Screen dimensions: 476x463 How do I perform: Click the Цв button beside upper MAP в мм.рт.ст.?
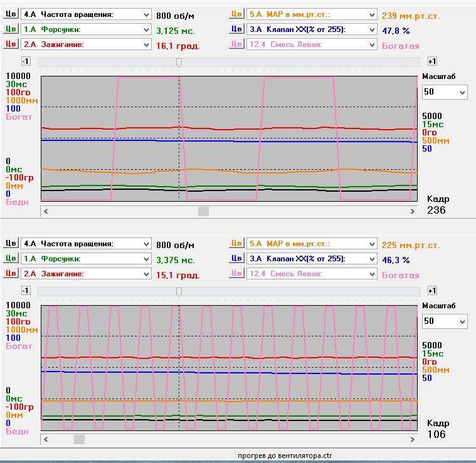236,14
